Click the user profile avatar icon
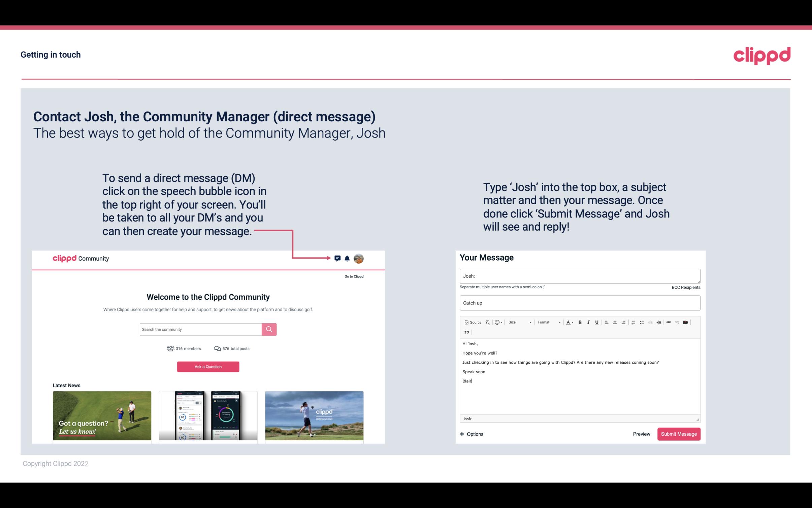The image size is (812, 508). click(x=358, y=258)
